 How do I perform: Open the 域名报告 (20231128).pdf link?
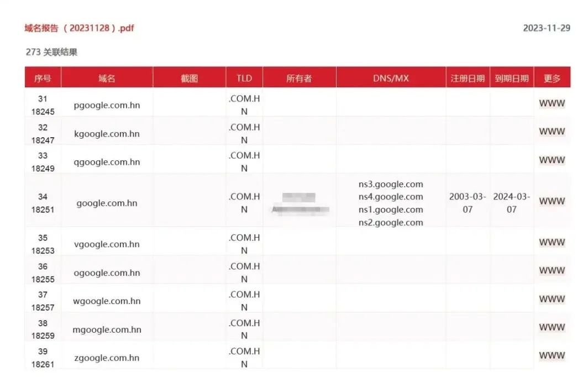[x=79, y=28]
